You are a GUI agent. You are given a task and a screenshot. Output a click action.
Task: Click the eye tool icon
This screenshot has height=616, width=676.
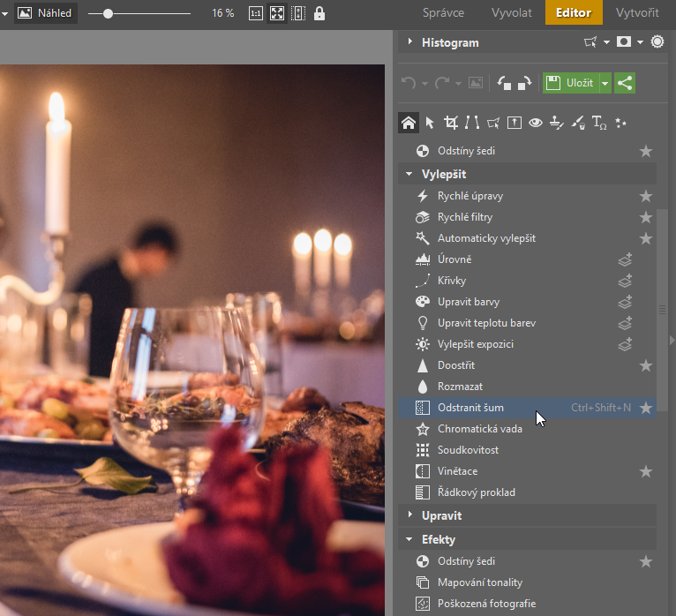[x=536, y=123]
